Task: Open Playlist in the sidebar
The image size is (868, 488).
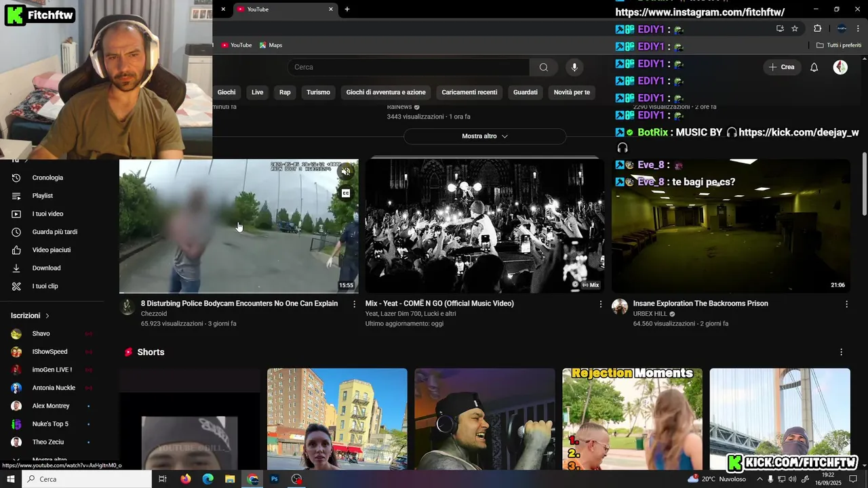Action: coord(42,196)
